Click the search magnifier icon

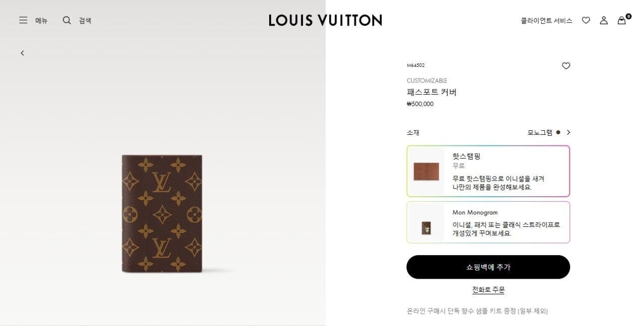(x=66, y=20)
